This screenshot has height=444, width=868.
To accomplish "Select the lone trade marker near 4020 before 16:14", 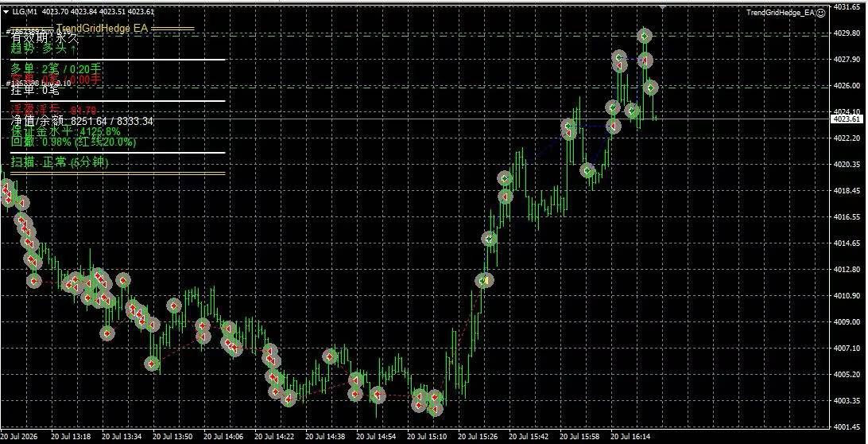I will coord(588,171).
